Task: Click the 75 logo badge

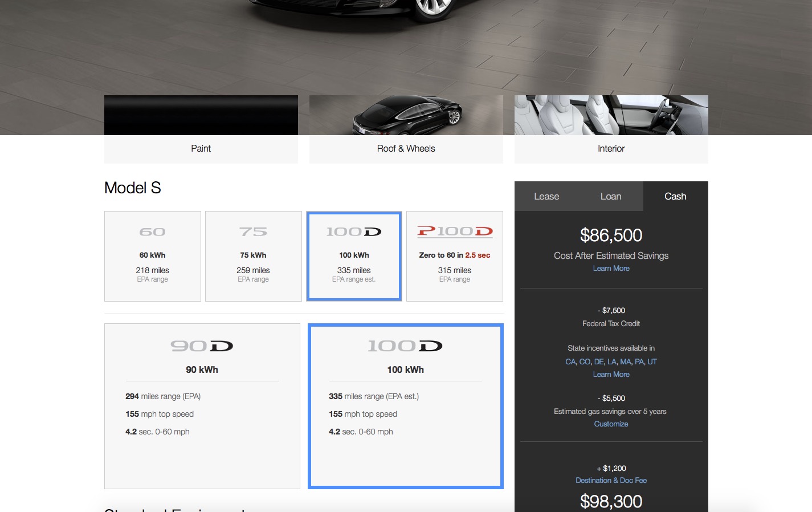Action: coord(254,232)
